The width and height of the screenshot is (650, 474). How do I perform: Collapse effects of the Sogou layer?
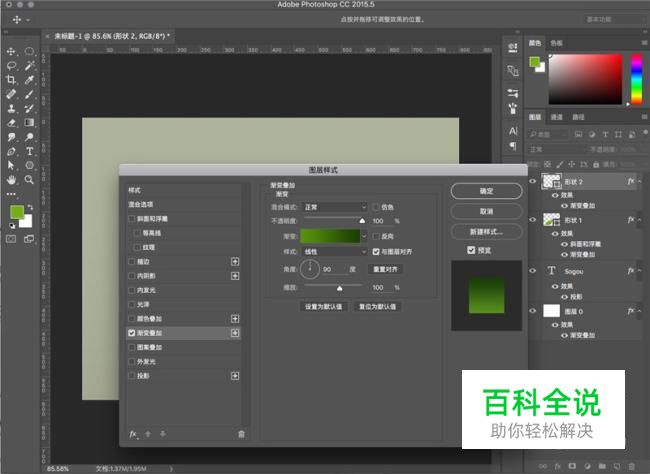coord(640,271)
